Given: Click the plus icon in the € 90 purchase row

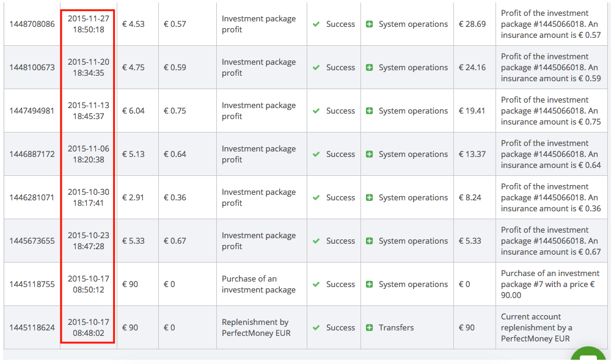Looking at the screenshot, I should click(x=369, y=285).
